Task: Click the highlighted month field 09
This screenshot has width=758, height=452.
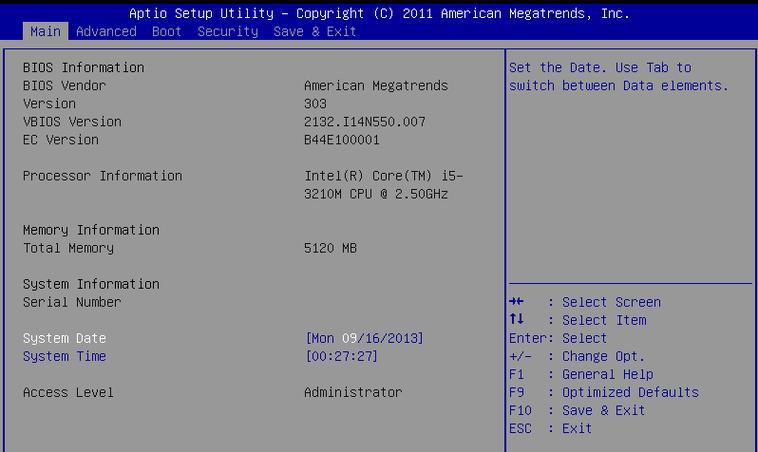Action: coord(349,338)
